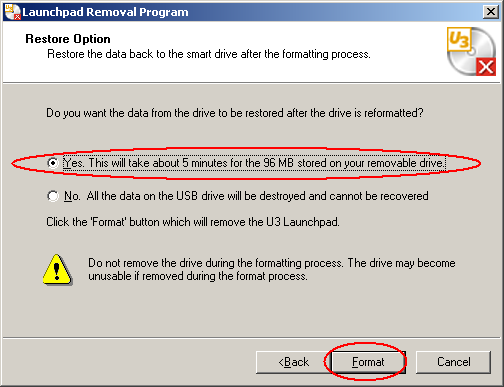Start formatting with the Format button
The image size is (504, 387).
(368, 362)
